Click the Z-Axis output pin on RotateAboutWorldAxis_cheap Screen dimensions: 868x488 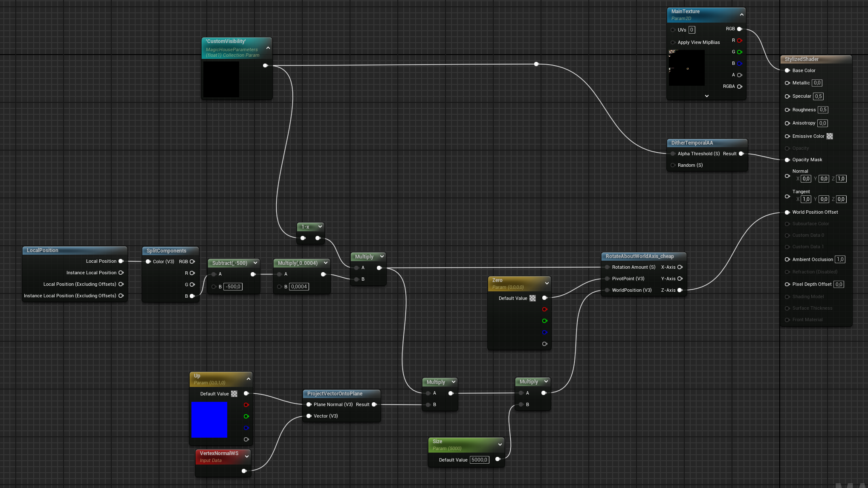click(680, 290)
